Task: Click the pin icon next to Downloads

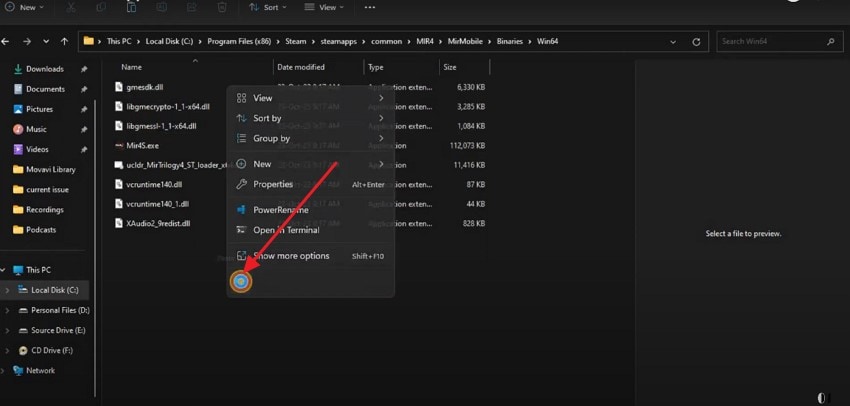Action: [84, 69]
